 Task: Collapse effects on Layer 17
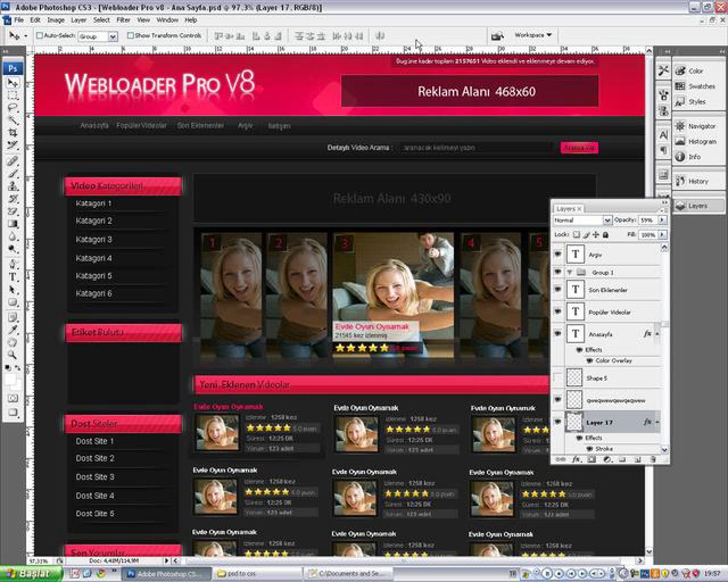(657, 422)
